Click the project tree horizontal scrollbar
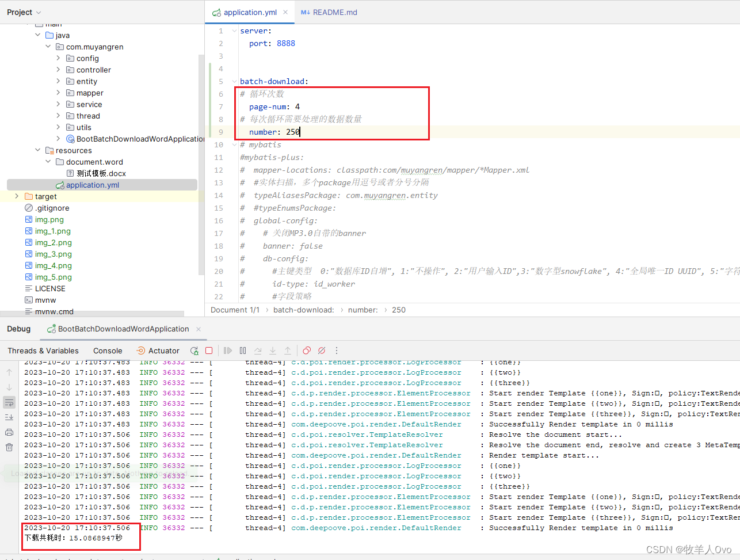 pyautogui.click(x=92, y=314)
